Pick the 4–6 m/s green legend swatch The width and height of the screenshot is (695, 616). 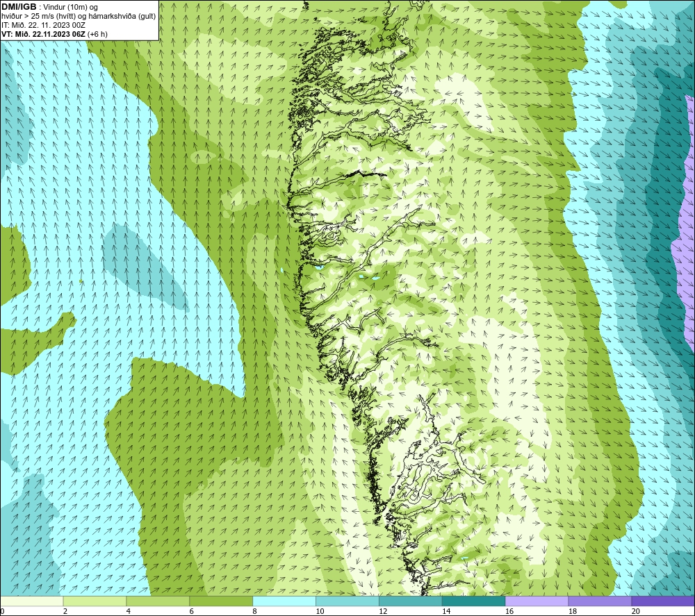[158, 601]
